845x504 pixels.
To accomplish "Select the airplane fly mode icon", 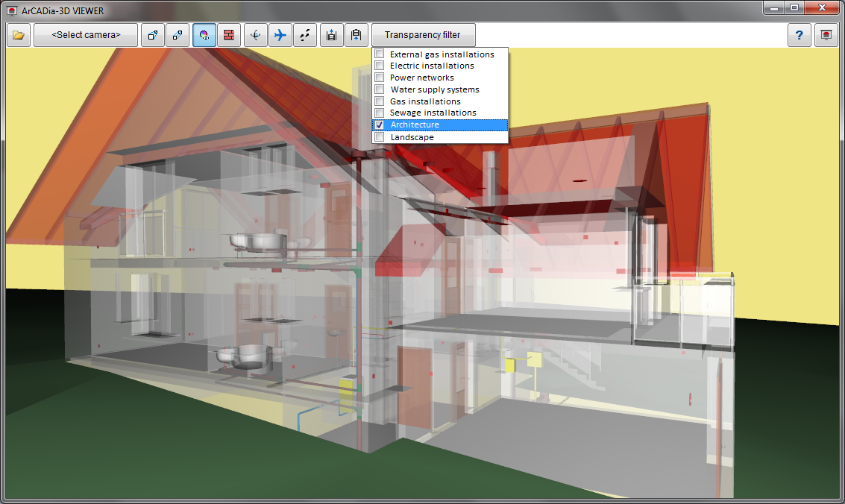I will click(280, 35).
